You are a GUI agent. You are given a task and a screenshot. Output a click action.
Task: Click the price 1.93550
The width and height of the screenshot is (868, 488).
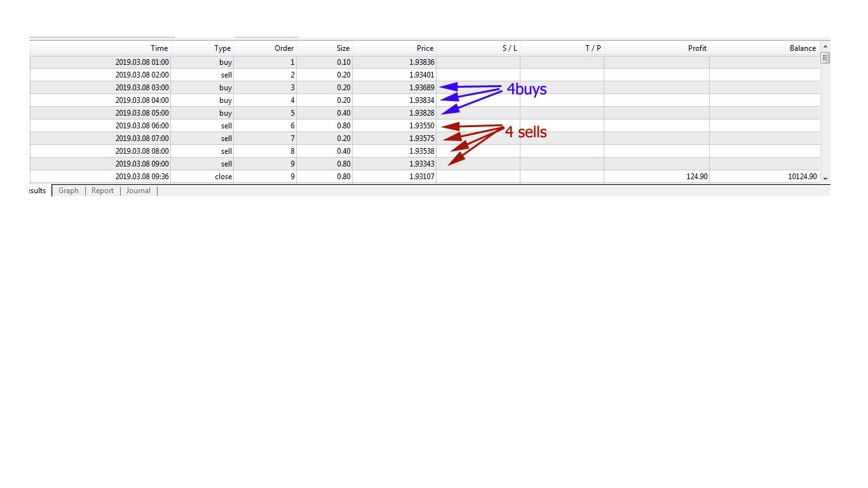click(422, 126)
